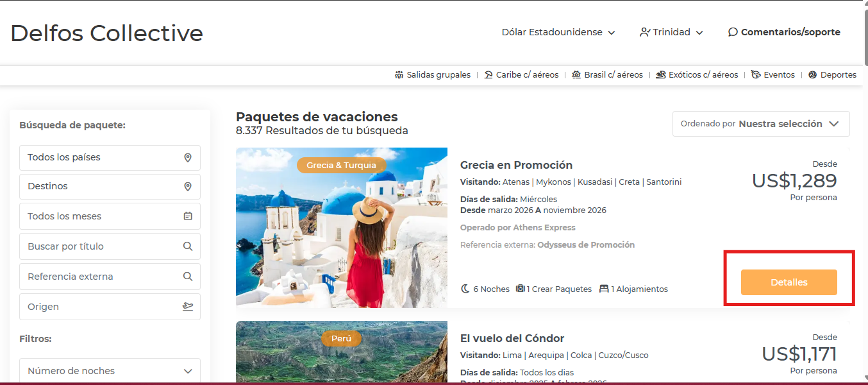Open the El vuelo del Cóndor title
This screenshot has height=385, width=868.
[512, 338]
